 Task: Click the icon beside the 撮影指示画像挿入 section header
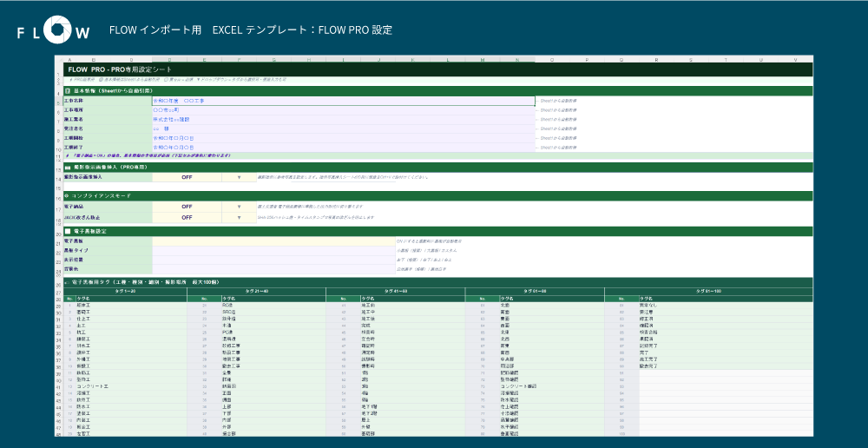(68, 168)
